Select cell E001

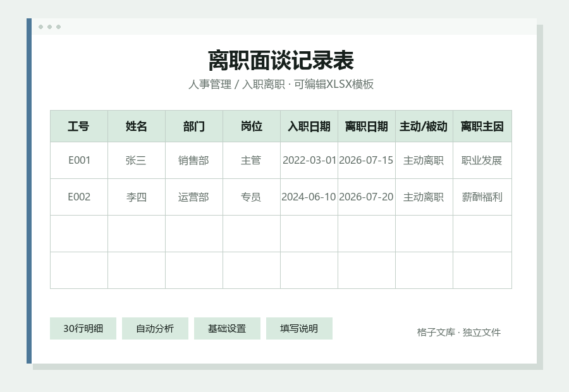click(x=79, y=161)
